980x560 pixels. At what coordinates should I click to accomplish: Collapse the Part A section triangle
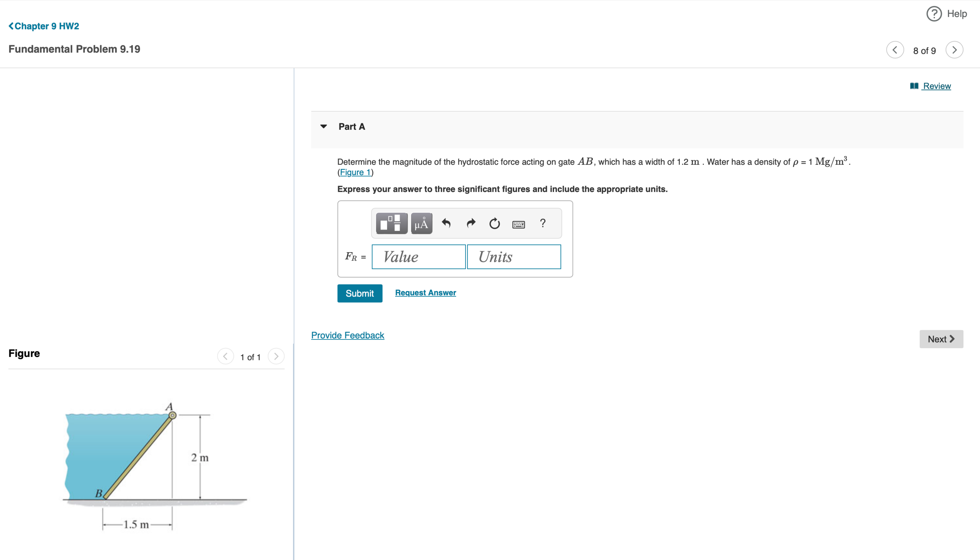pyautogui.click(x=324, y=127)
